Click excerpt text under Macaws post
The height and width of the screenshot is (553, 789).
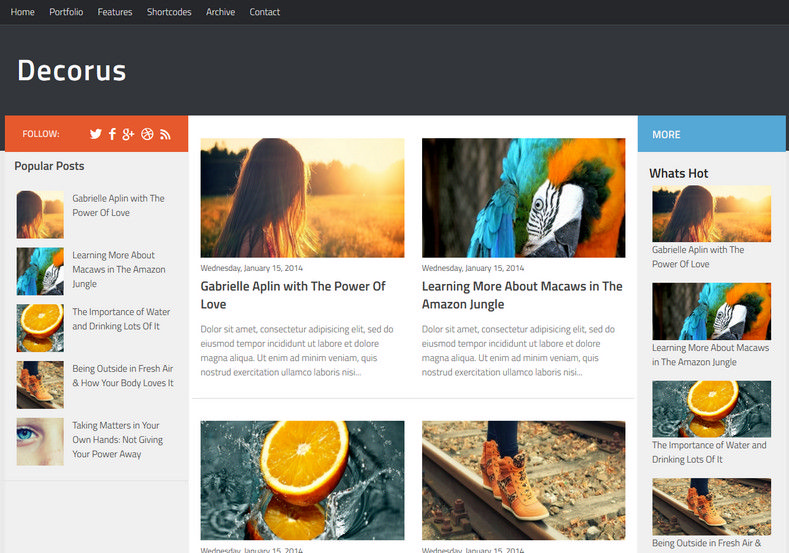click(x=518, y=351)
